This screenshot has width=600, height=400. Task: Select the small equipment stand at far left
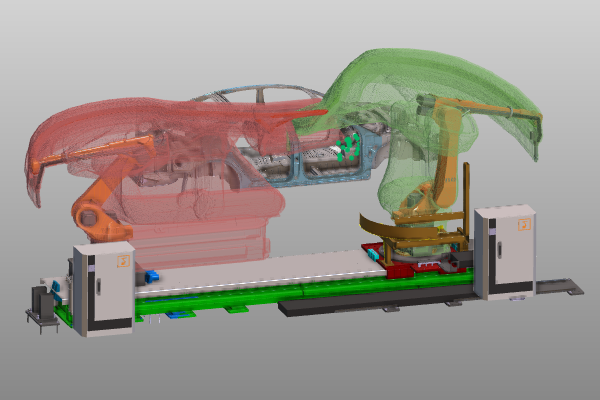tap(42, 305)
